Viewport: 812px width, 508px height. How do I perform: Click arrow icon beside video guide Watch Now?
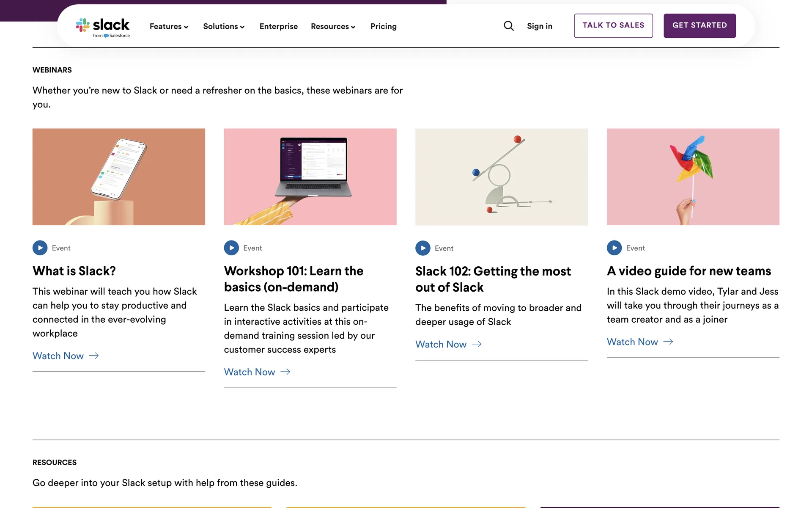[x=668, y=342]
